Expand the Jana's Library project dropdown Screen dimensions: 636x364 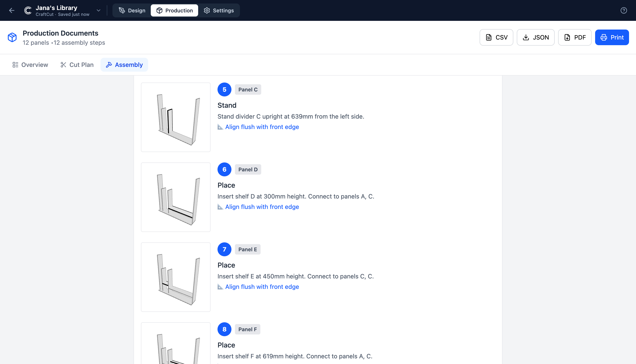98,10
